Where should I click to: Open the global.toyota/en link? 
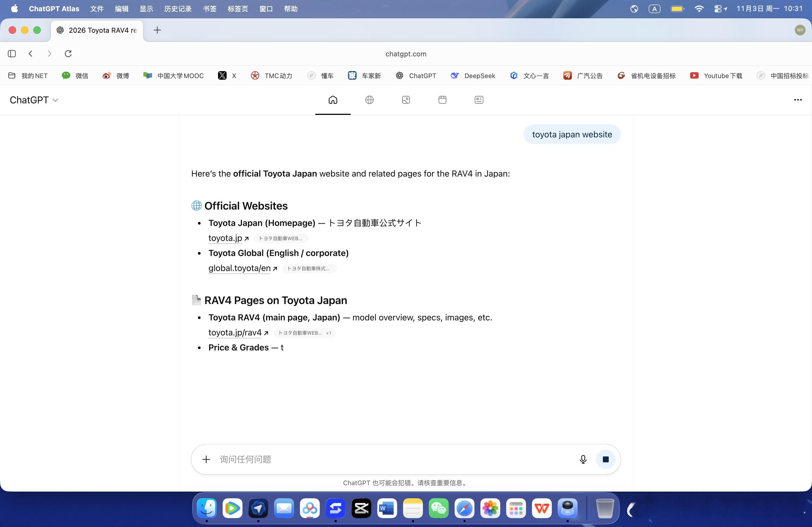pyautogui.click(x=240, y=268)
